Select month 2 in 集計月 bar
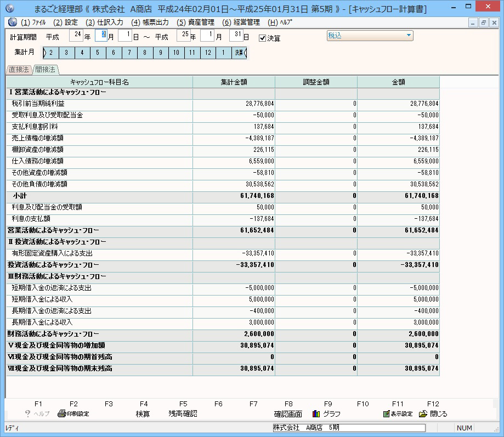 pos(51,53)
